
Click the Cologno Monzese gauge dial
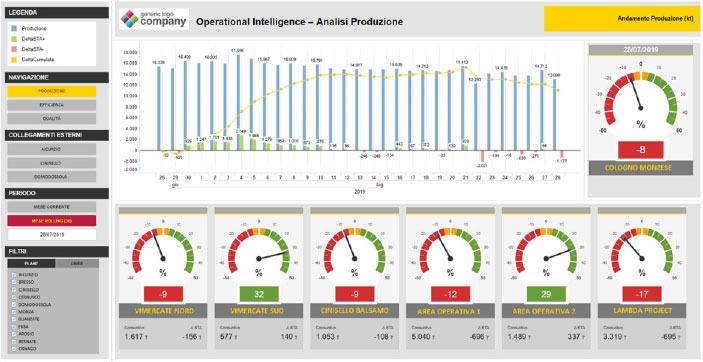click(640, 99)
